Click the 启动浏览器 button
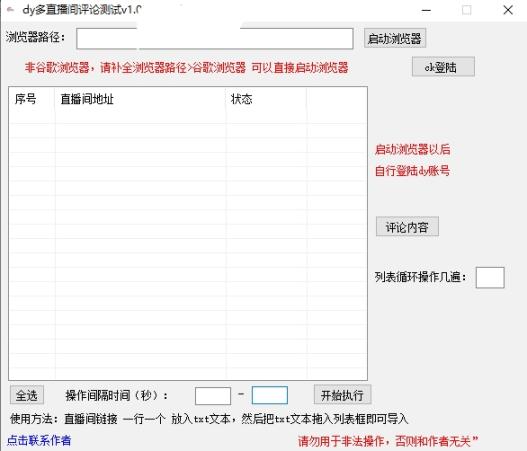Screen dimensions: 527x451 395,38
